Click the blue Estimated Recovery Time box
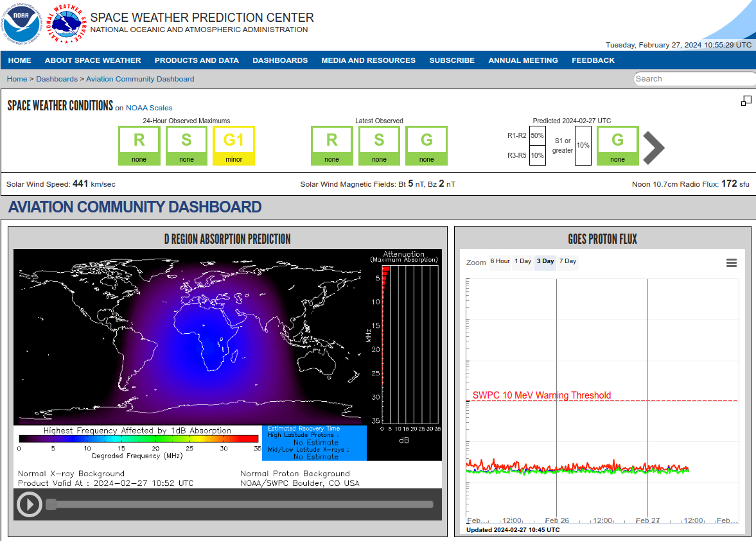The width and height of the screenshot is (756, 541). (x=314, y=443)
